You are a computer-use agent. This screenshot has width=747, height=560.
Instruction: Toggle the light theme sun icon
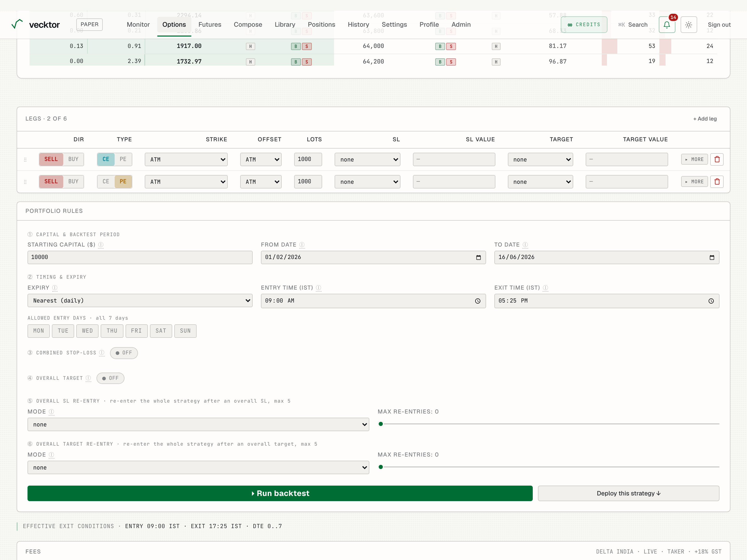click(689, 25)
